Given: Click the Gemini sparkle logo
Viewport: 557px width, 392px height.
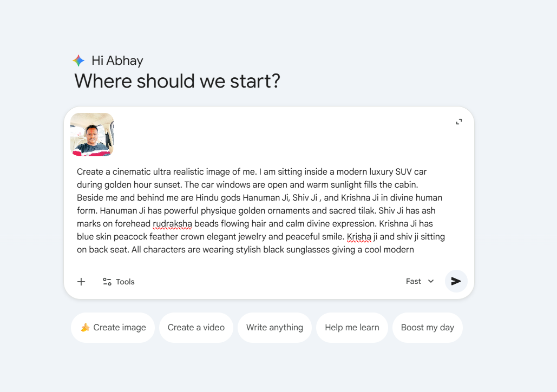Looking at the screenshot, I should 78,61.
